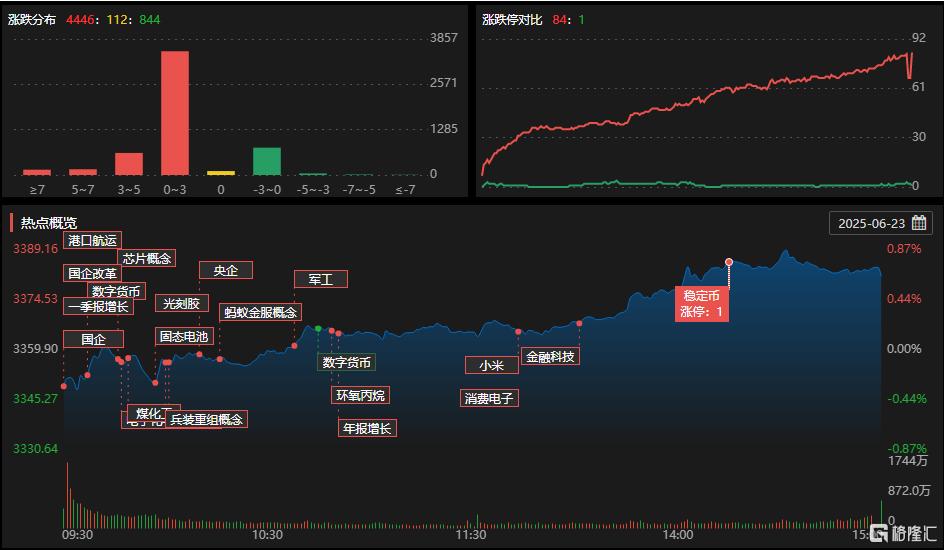Image resolution: width=944 pixels, height=550 pixels.
Task: Click the 涨跌分布 panel title
Action: tap(32, 19)
